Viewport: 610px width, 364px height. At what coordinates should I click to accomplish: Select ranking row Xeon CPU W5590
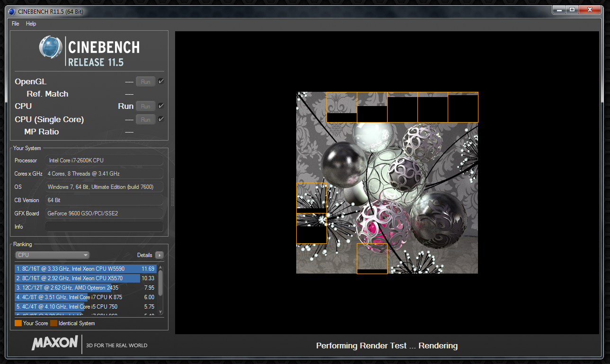[85, 269]
